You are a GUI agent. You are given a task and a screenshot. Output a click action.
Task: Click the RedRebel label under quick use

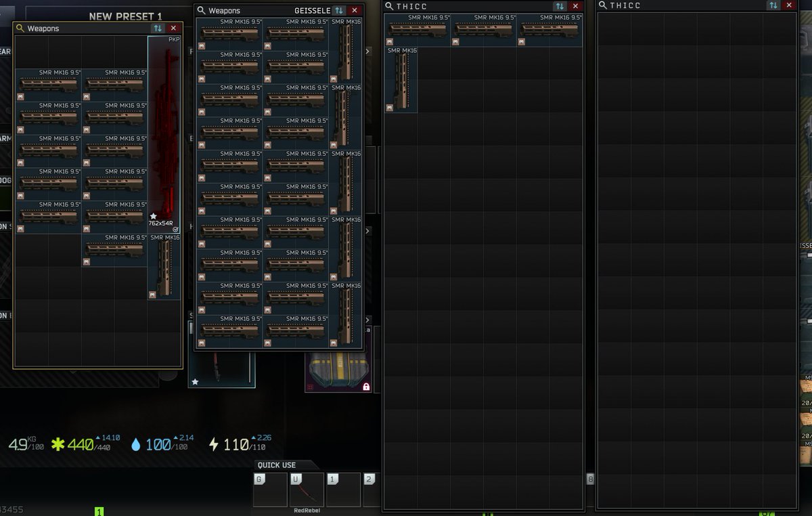(307, 511)
